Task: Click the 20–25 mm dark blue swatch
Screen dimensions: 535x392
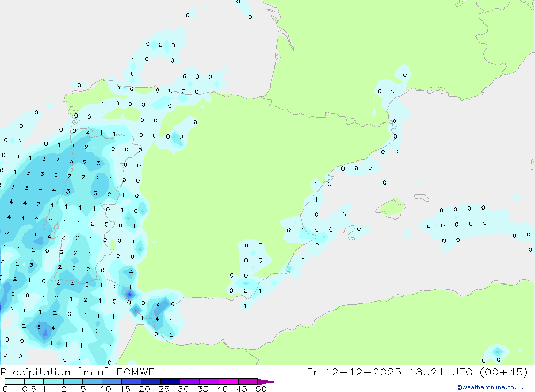Action: point(150,381)
